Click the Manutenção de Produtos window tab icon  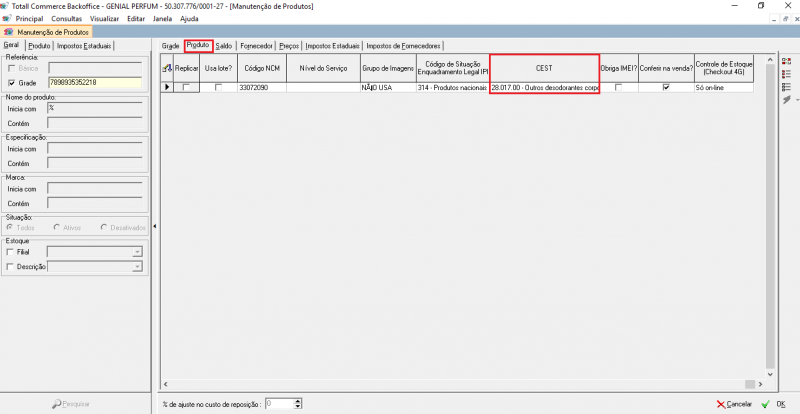point(9,32)
